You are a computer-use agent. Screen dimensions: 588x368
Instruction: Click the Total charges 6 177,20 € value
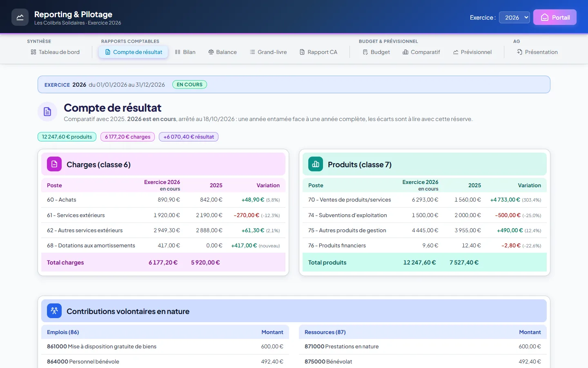point(163,263)
